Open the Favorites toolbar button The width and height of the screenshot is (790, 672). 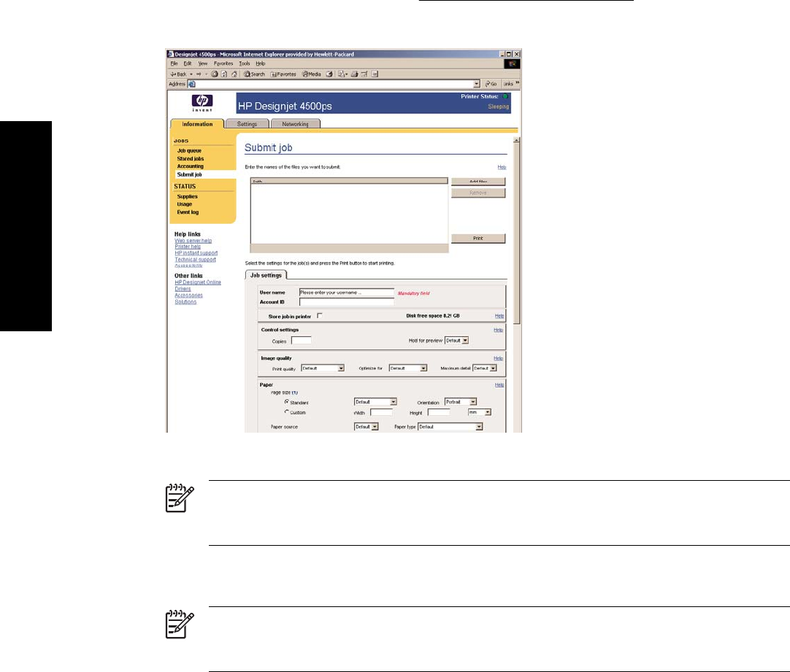[x=283, y=74]
